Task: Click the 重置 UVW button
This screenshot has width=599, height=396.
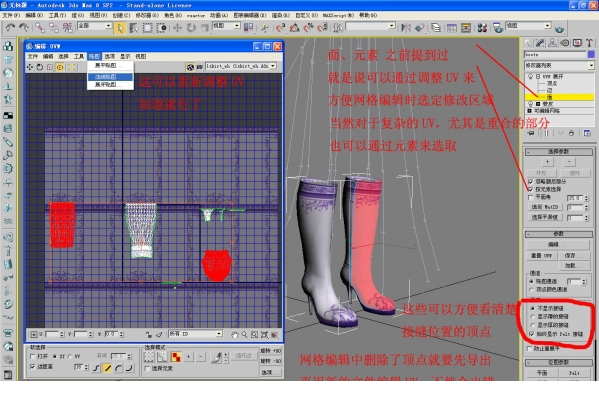Action: 541,255
